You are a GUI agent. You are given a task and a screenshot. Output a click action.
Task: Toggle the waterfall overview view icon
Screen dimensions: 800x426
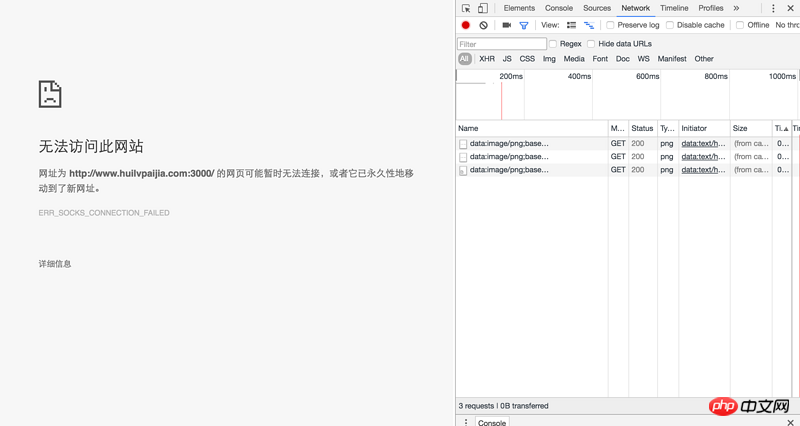(x=589, y=25)
